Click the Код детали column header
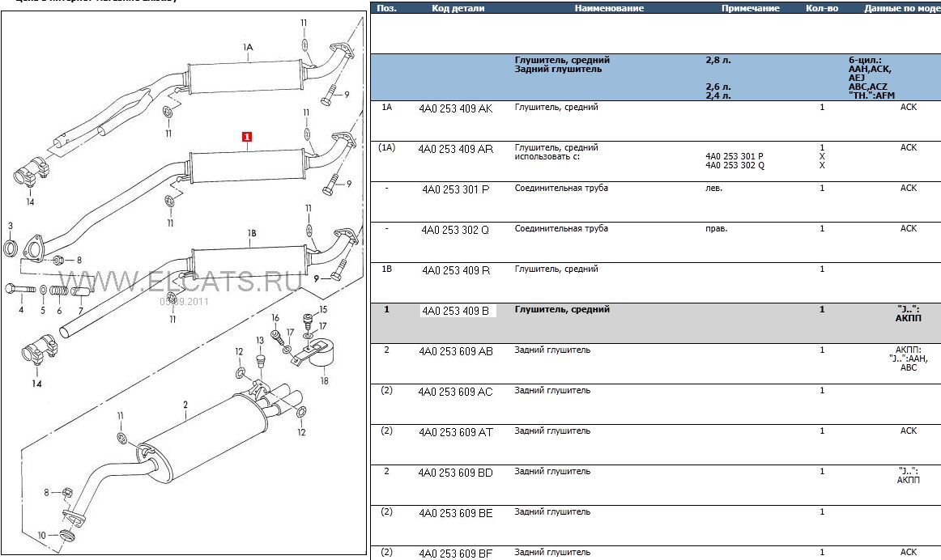The image size is (941, 560). tap(458, 8)
